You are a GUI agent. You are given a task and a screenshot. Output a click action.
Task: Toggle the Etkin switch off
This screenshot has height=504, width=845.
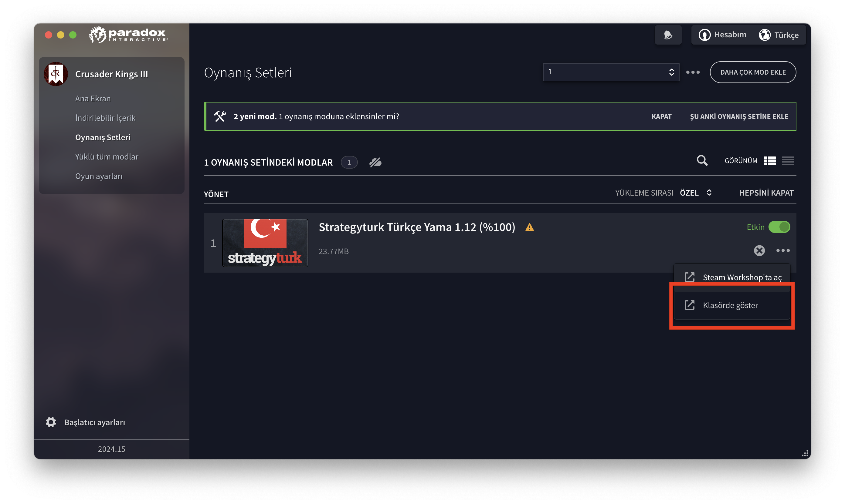(779, 227)
